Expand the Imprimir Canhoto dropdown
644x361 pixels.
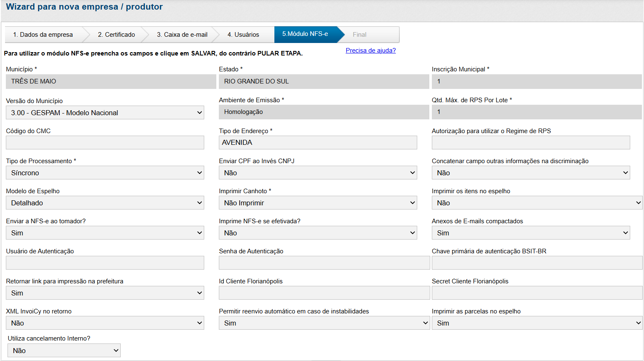click(318, 203)
